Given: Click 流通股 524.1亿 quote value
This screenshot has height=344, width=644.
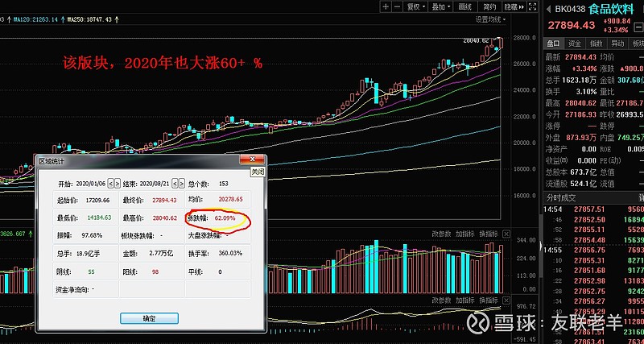Looking at the screenshot, I should pyautogui.click(x=582, y=184).
